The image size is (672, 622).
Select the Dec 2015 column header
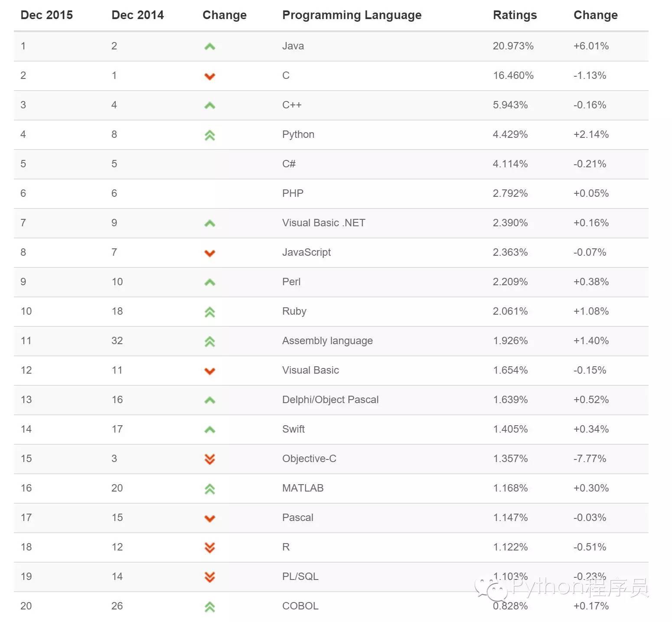coord(47,15)
